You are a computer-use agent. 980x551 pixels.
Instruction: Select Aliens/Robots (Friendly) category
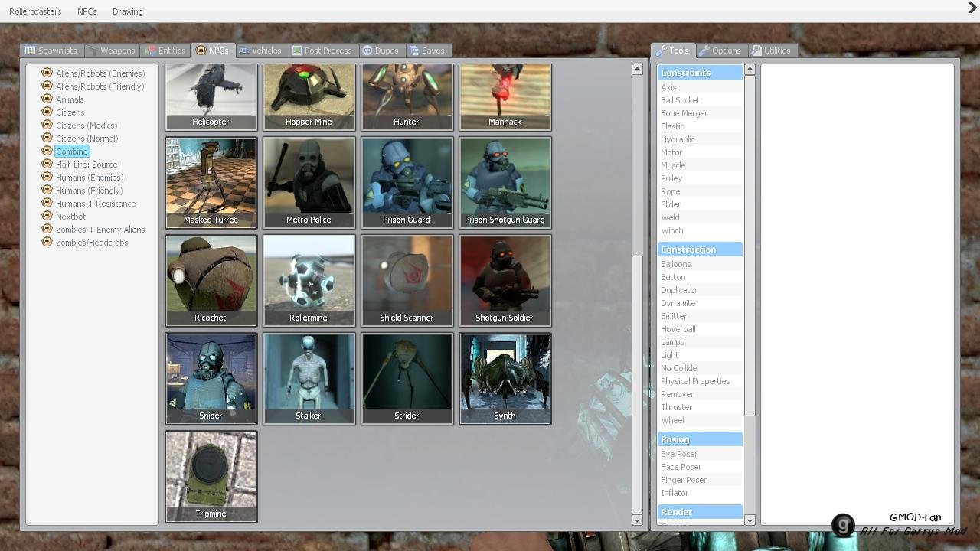93,86
